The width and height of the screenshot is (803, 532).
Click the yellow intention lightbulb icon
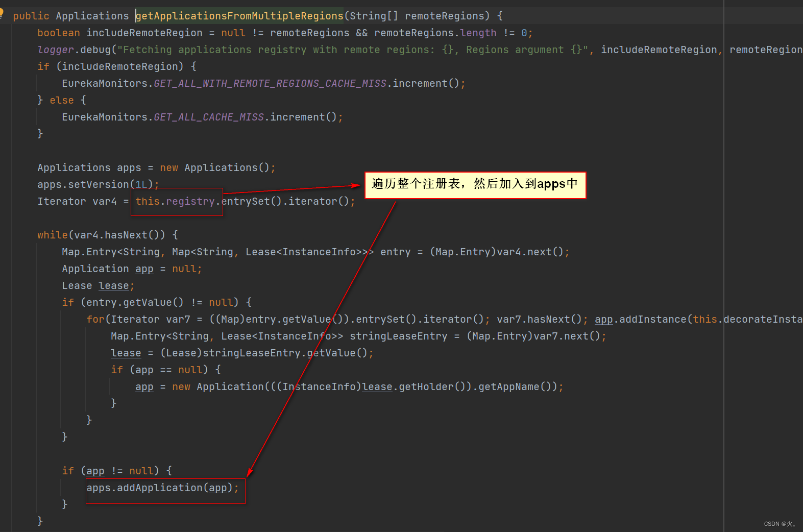[2, 14]
